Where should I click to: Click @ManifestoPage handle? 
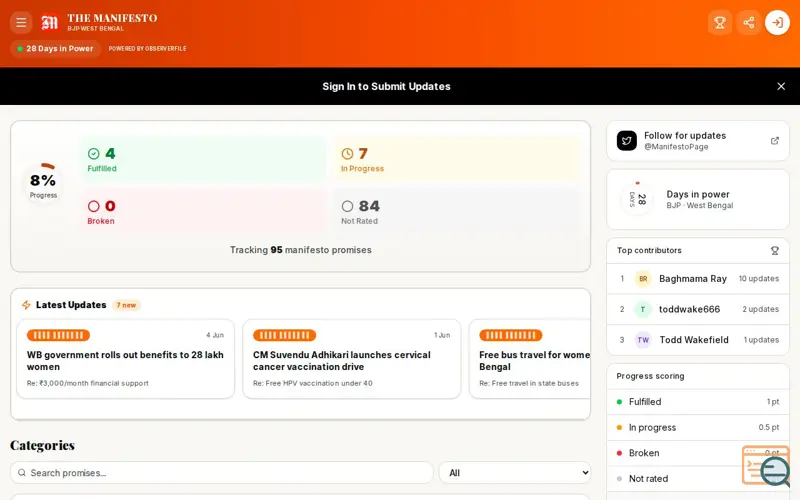676,147
